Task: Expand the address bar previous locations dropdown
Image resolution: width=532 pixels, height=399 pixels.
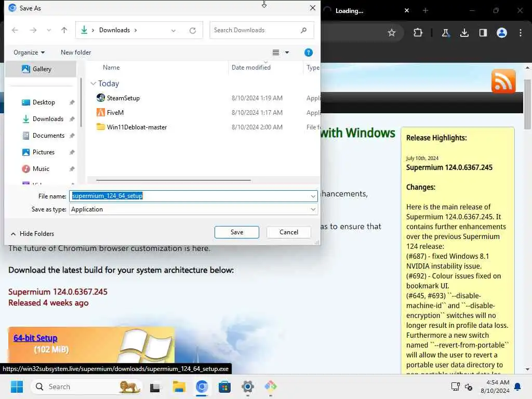Action: point(174,31)
